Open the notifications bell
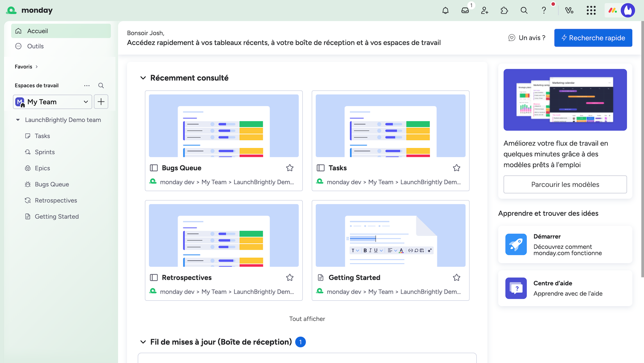Image resolution: width=644 pixels, height=363 pixels. click(445, 10)
